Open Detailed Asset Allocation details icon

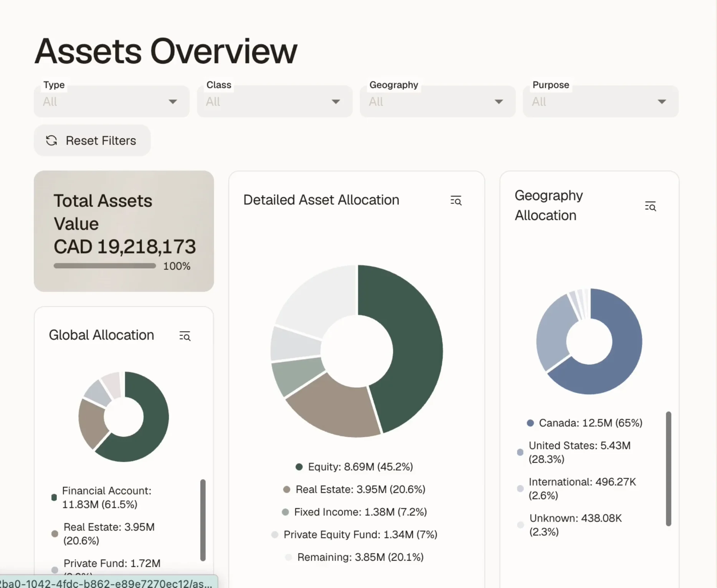tap(456, 200)
